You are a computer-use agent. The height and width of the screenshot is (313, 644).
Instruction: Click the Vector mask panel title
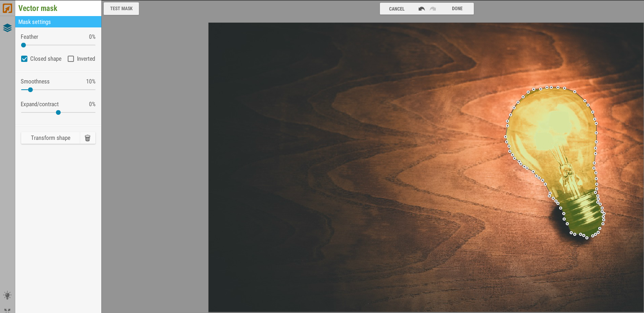click(38, 8)
